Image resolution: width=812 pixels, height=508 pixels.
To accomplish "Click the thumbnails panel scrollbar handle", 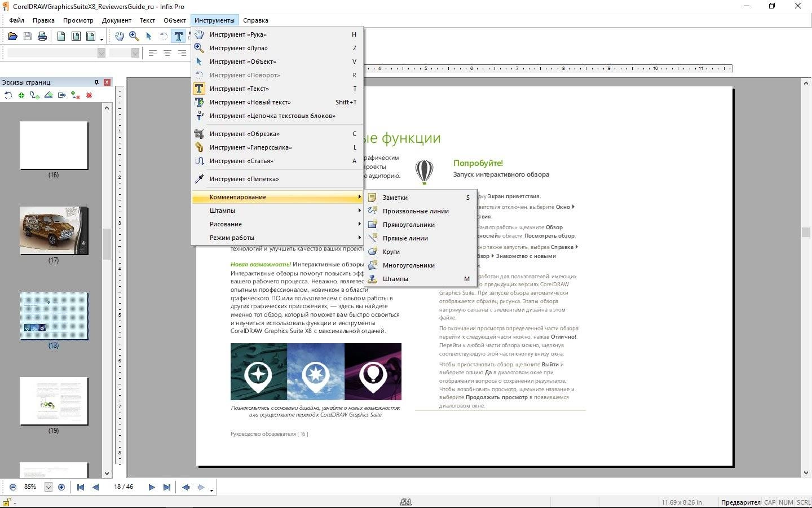I will (x=107, y=243).
